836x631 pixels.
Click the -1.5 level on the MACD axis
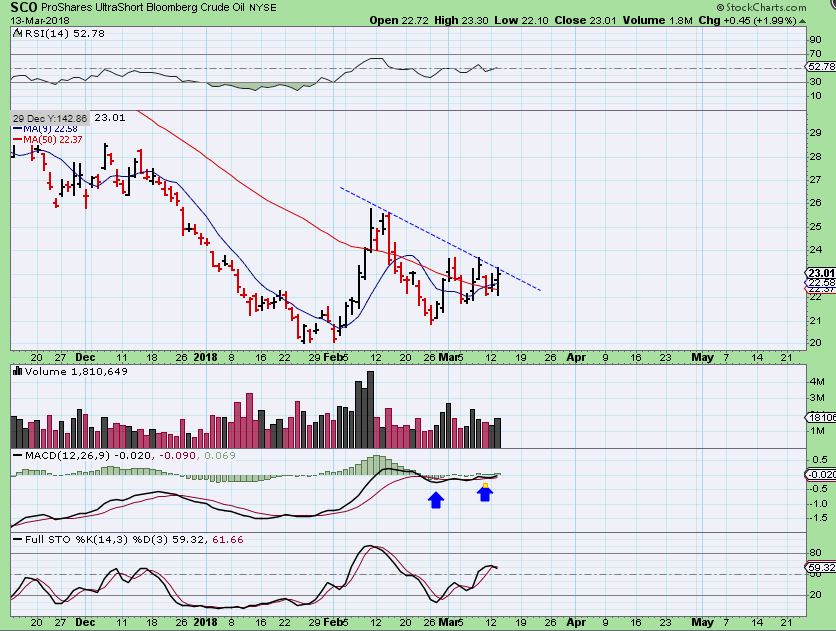pyautogui.click(x=819, y=517)
